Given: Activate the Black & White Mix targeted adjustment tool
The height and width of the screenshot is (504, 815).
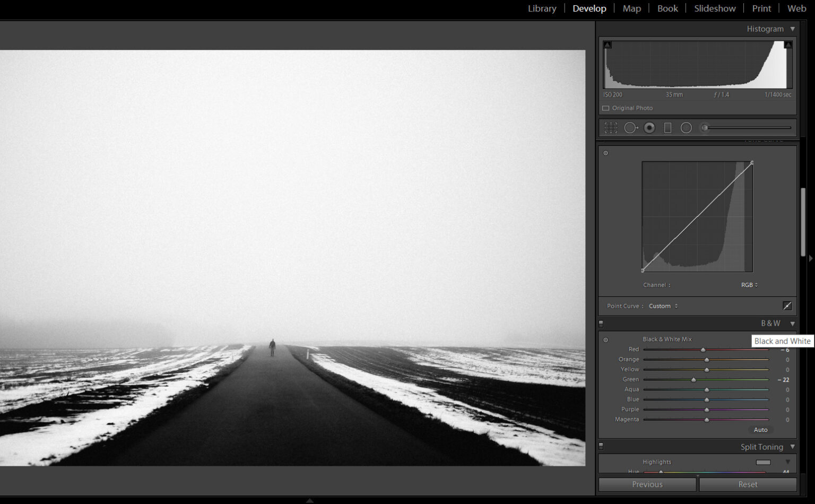Looking at the screenshot, I should (x=605, y=340).
